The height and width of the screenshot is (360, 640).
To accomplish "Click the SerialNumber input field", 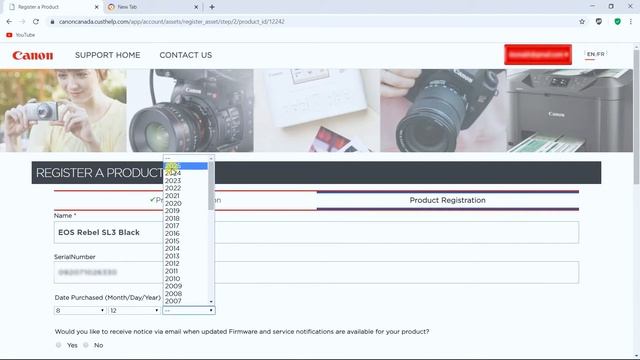I will 316,272.
